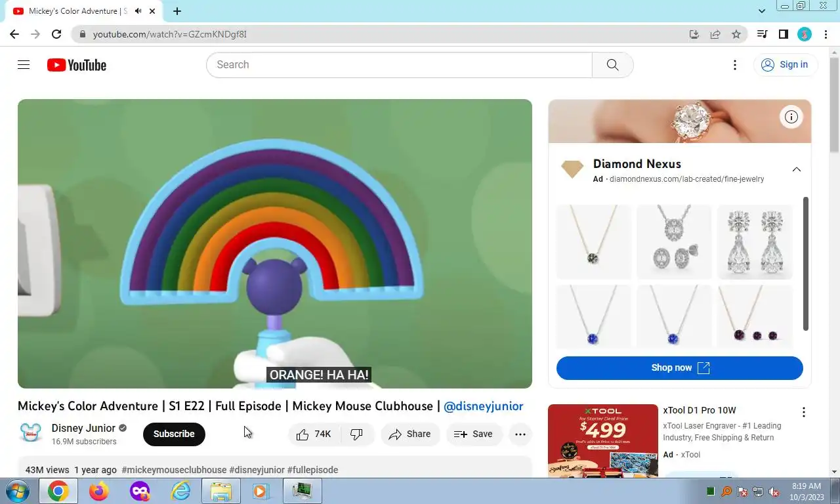Share this page icon in address bar
Image resolution: width=840 pixels, height=504 pixels.
(715, 34)
